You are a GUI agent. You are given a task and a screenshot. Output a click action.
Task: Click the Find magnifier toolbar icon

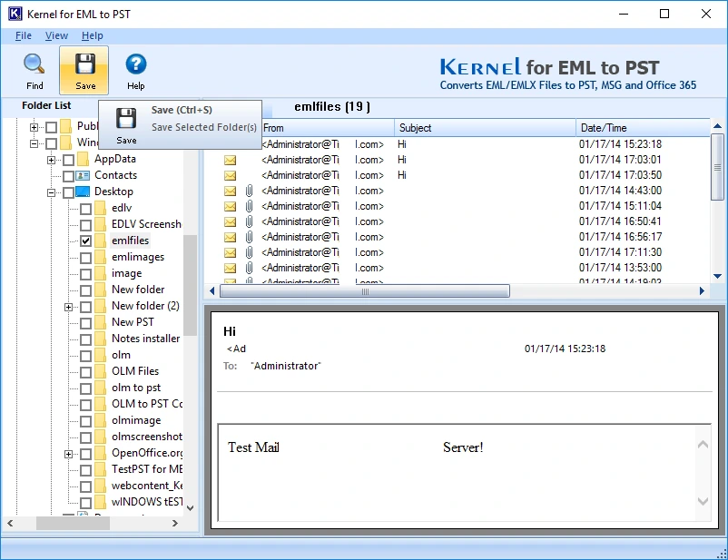coord(34,64)
